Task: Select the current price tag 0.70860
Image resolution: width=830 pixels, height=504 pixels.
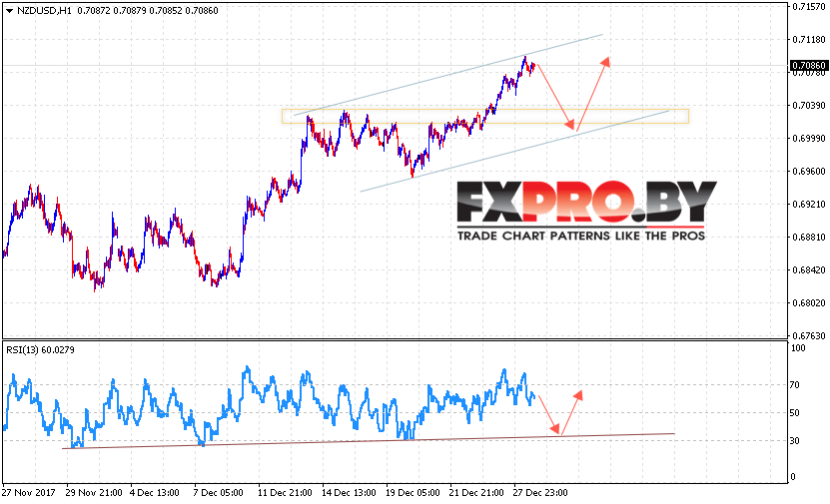Action: [808, 66]
